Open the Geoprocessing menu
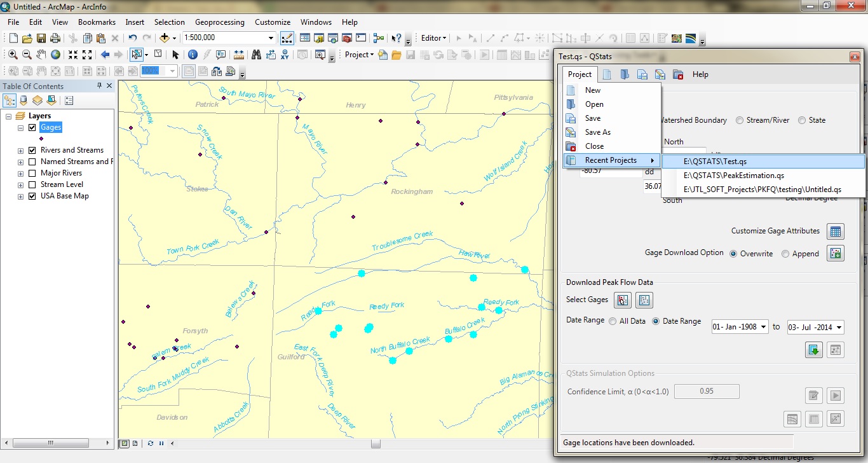The image size is (868, 463). 220,22
